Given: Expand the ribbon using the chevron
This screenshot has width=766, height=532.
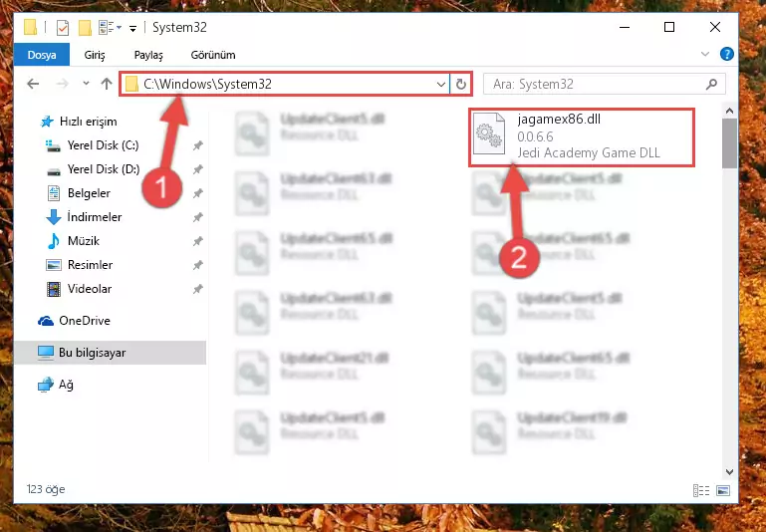Looking at the screenshot, I should click(705, 54).
